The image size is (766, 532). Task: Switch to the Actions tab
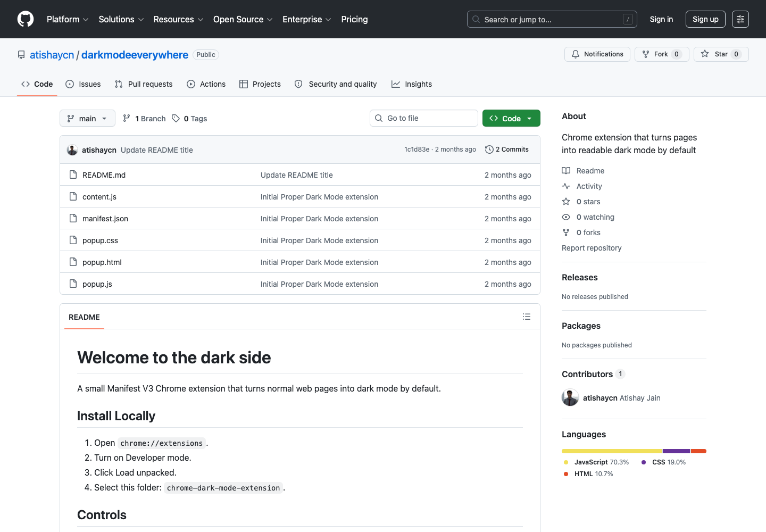(x=206, y=84)
